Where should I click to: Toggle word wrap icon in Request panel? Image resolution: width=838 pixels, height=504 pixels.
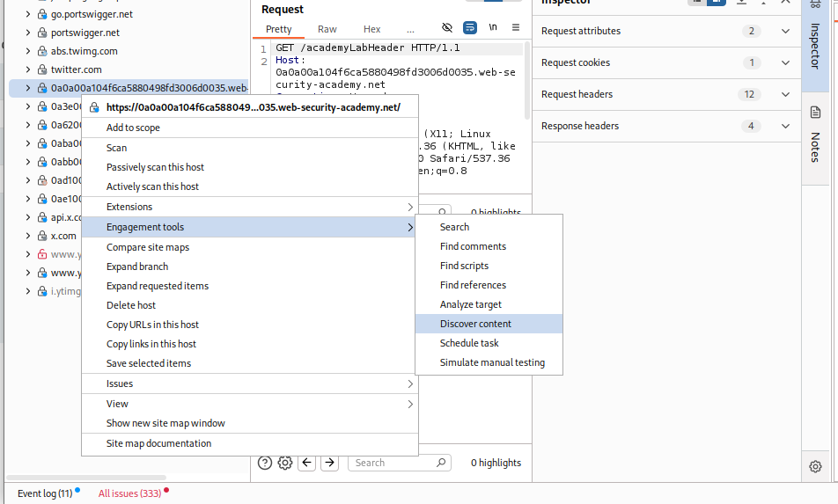click(x=470, y=28)
